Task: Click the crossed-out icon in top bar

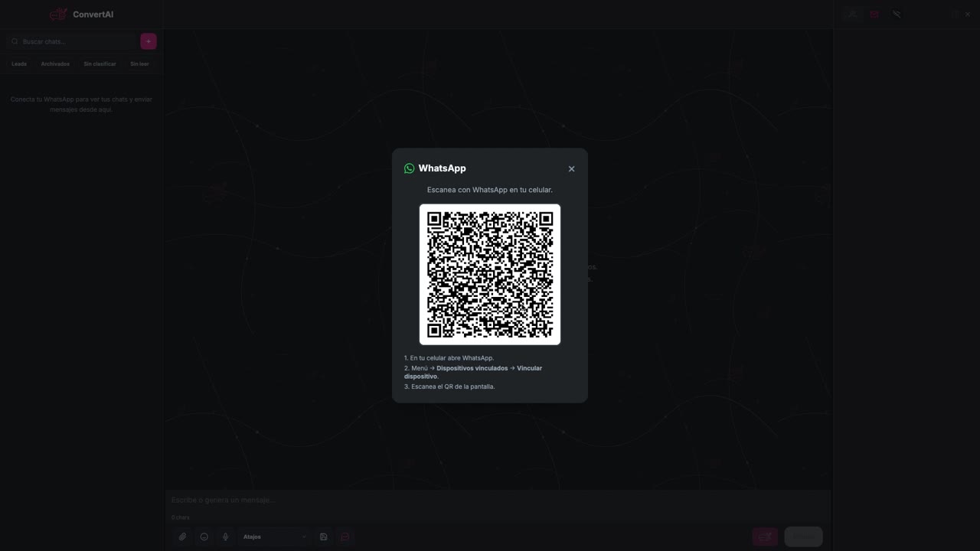Action: coord(896,14)
